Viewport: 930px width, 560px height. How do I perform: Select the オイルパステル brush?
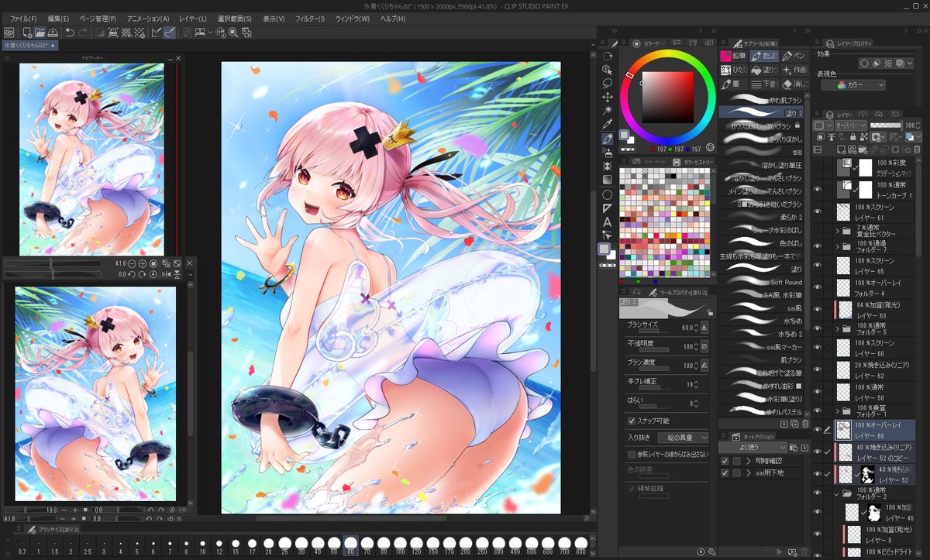(761, 412)
